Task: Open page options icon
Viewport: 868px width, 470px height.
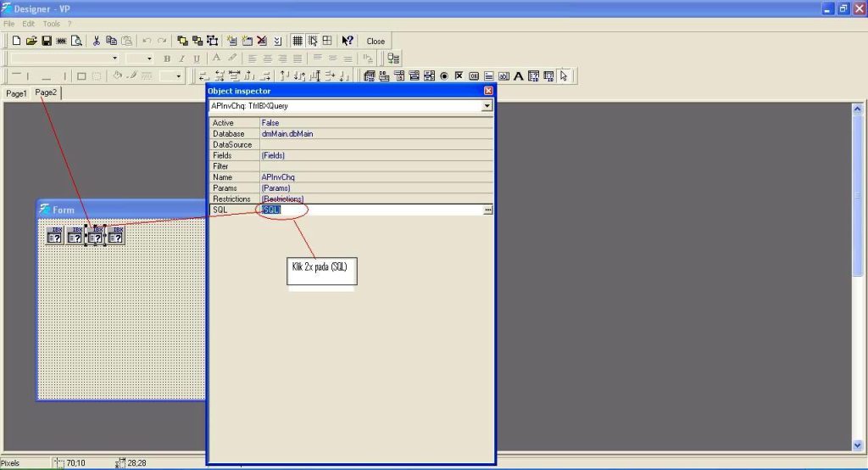Action: [x=277, y=41]
